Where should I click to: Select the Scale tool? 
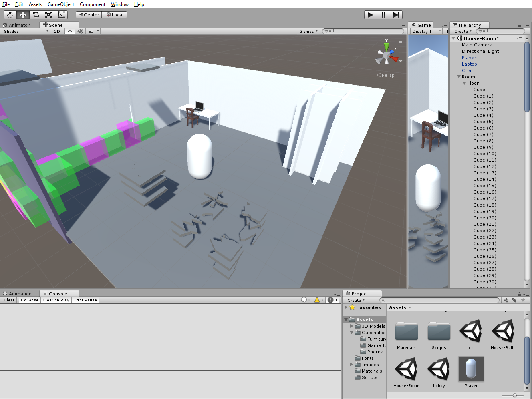pos(48,15)
